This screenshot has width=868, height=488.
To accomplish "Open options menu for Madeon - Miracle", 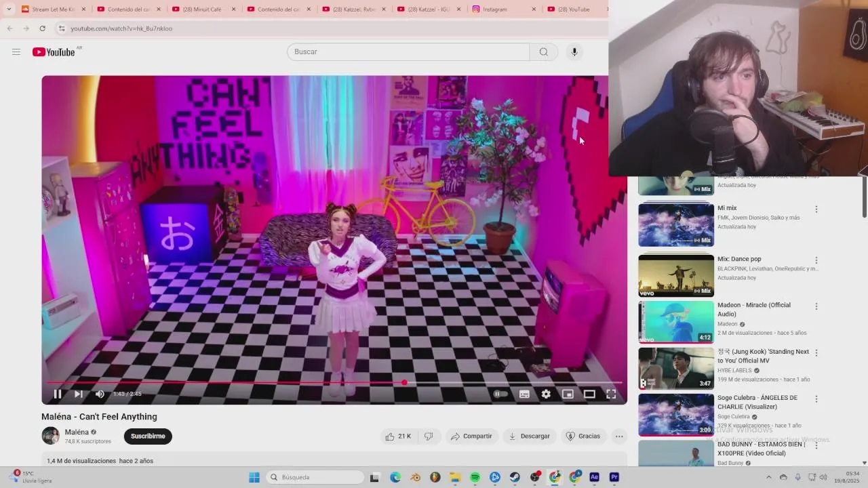I will point(816,306).
